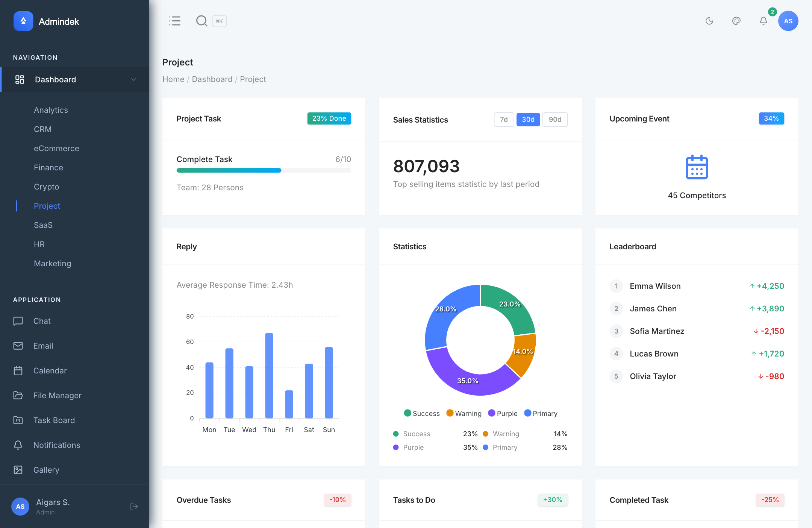
Task: Click the File Manager folder icon
Action: [x=18, y=395]
